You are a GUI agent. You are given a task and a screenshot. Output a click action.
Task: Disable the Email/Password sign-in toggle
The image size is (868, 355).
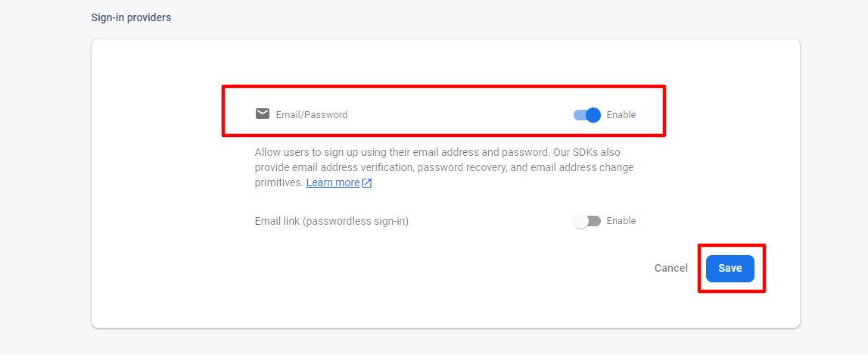(586, 114)
